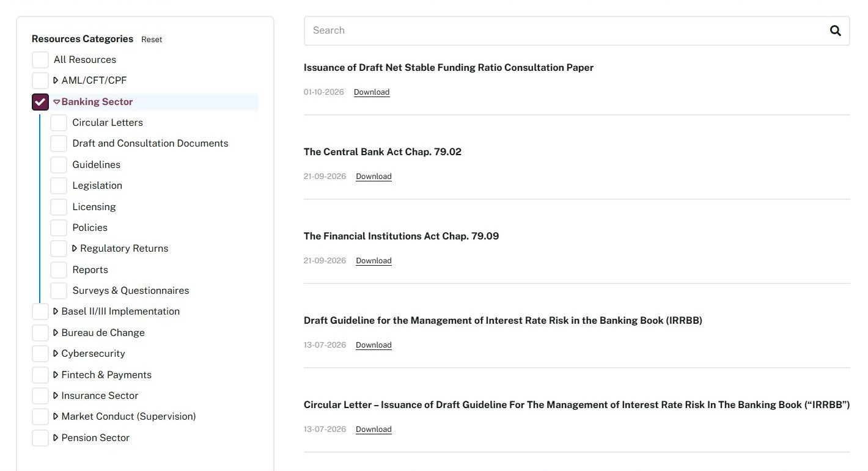The image size is (868, 471).
Task: Check the Legislation checkbox
Action: [59, 186]
